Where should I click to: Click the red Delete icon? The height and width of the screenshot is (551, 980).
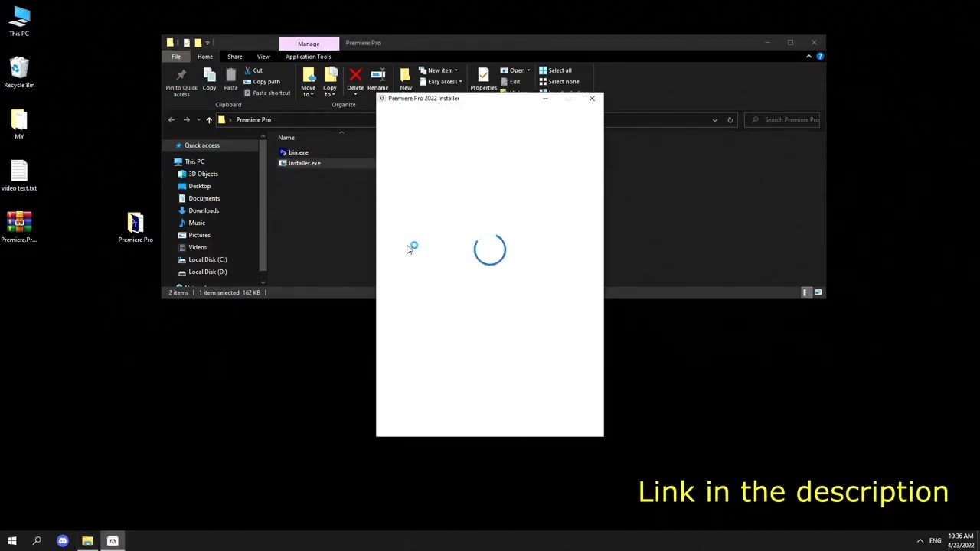click(355, 75)
